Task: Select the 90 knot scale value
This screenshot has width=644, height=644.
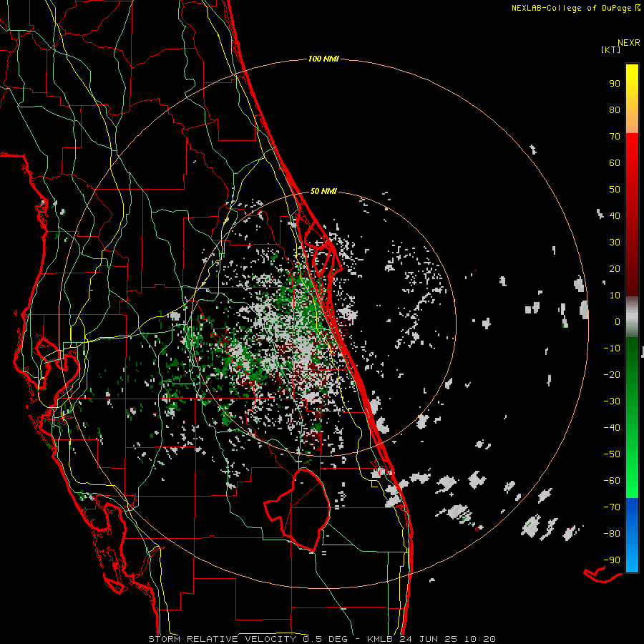Action: [x=615, y=84]
